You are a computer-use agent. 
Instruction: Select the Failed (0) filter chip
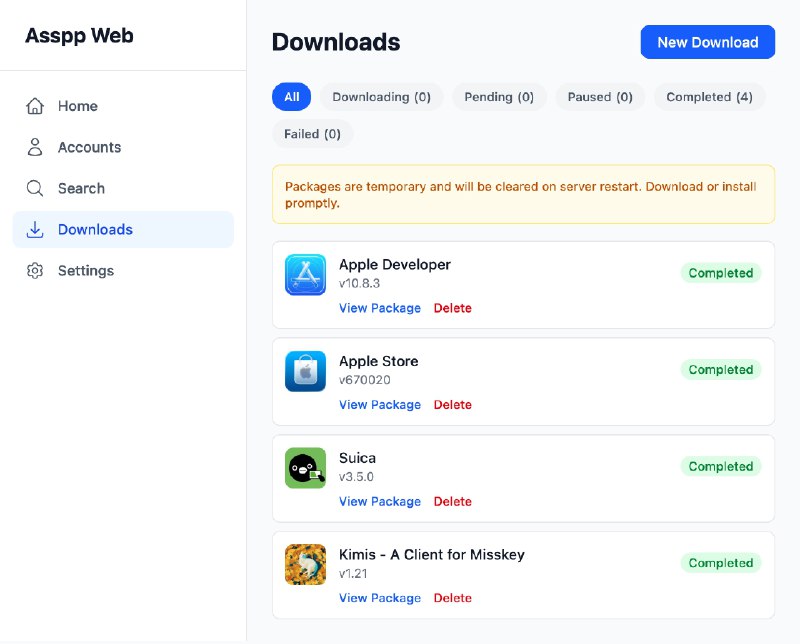(313, 133)
